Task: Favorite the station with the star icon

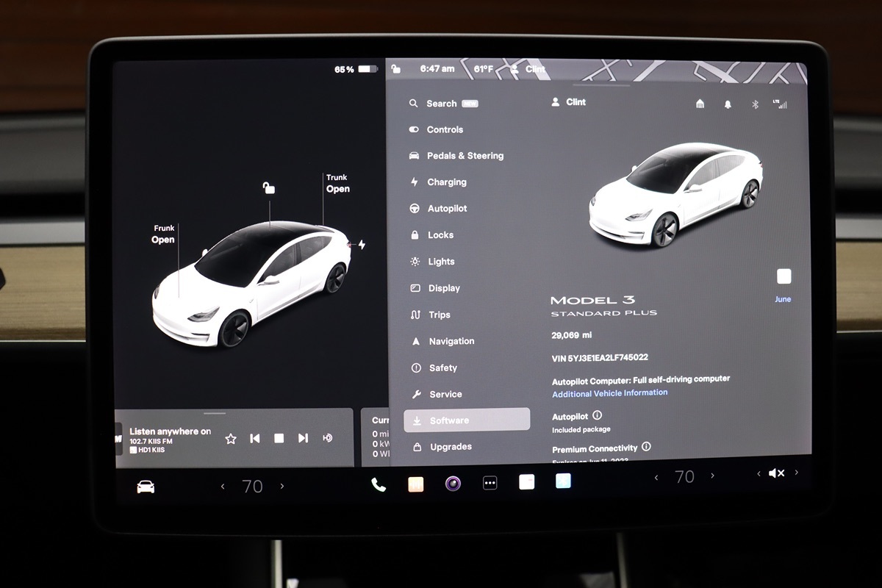Action: point(231,438)
